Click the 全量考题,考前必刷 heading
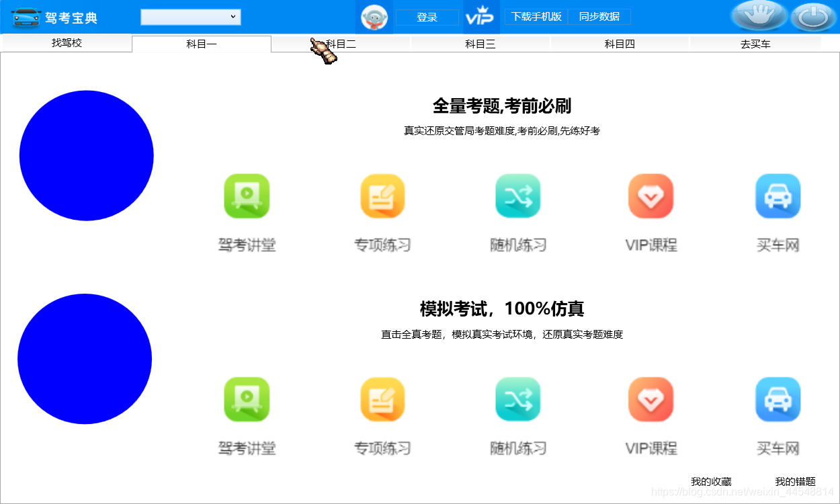 (x=502, y=106)
